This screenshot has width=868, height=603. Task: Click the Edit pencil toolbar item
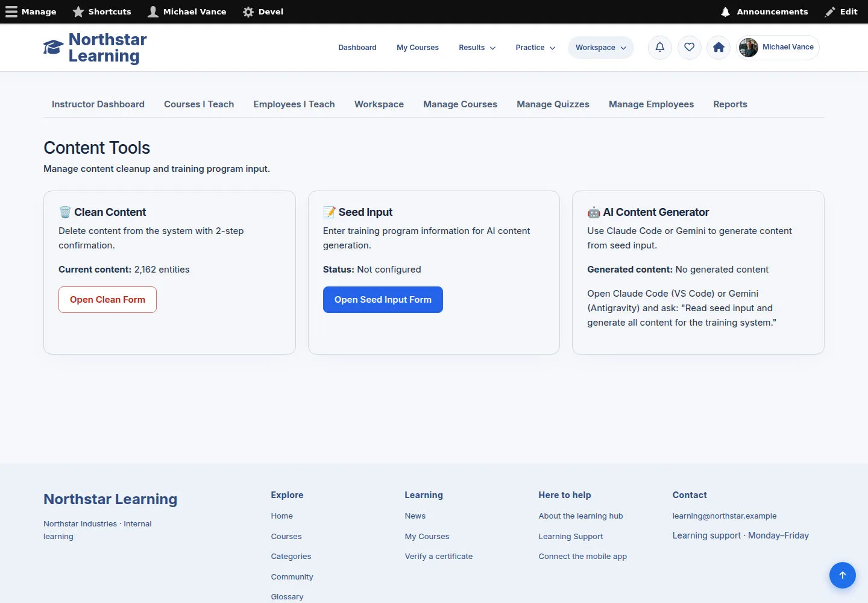click(x=841, y=11)
